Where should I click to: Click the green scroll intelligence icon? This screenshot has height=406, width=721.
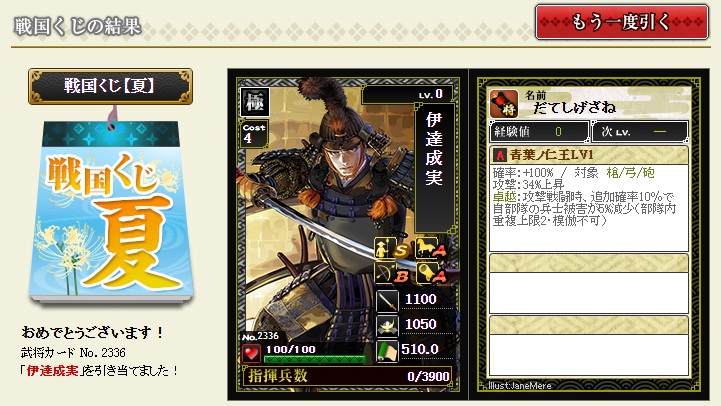click(387, 351)
